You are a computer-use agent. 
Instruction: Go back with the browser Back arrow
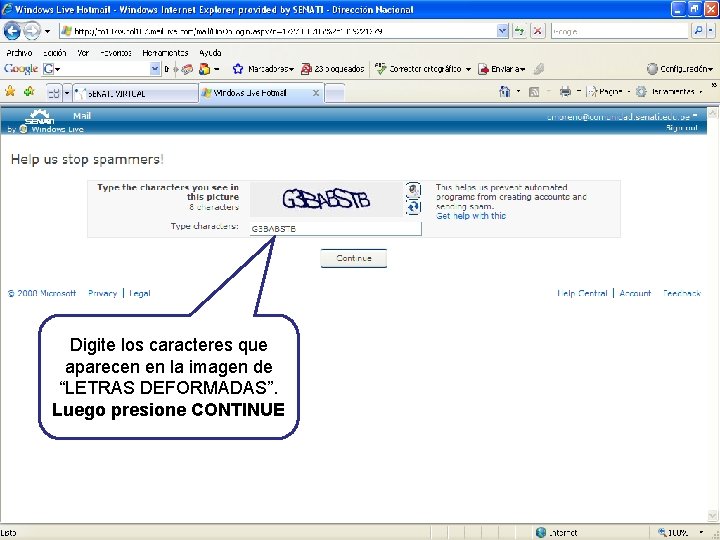click(12, 31)
